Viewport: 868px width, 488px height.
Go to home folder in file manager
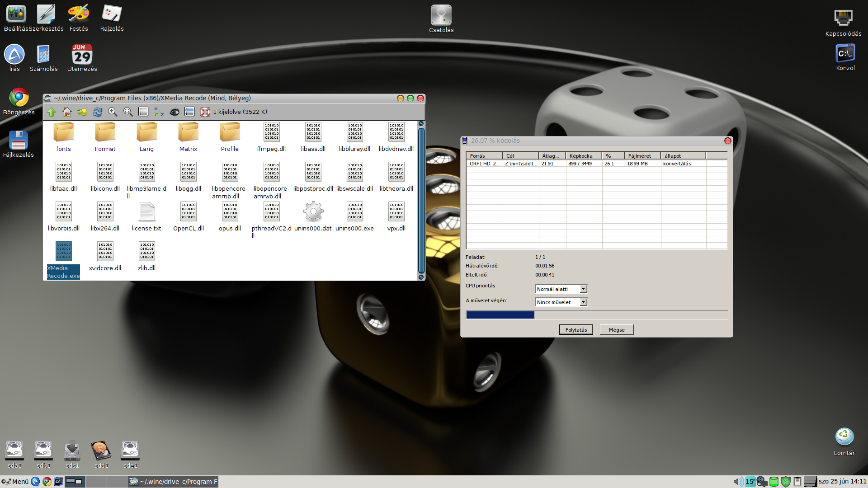point(67,112)
